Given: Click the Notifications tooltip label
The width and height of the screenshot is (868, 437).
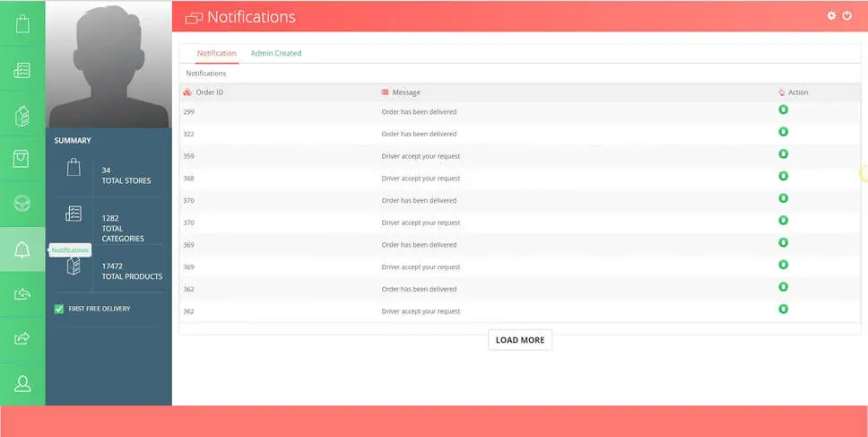Looking at the screenshot, I should point(70,250).
